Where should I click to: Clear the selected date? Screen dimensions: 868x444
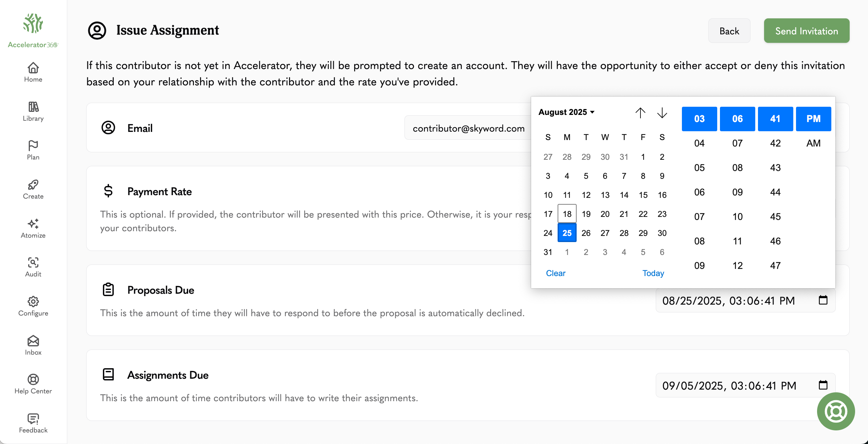[x=556, y=273]
